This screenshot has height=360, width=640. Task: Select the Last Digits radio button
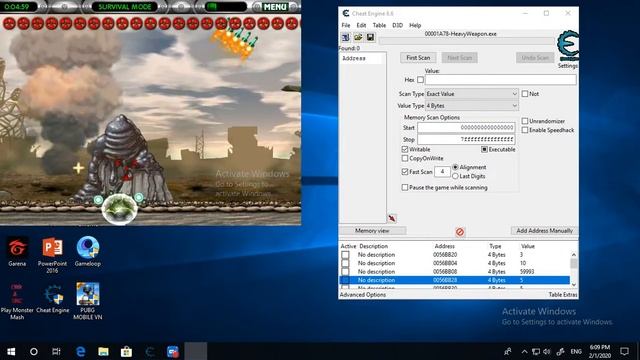click(x=456, y=176)
